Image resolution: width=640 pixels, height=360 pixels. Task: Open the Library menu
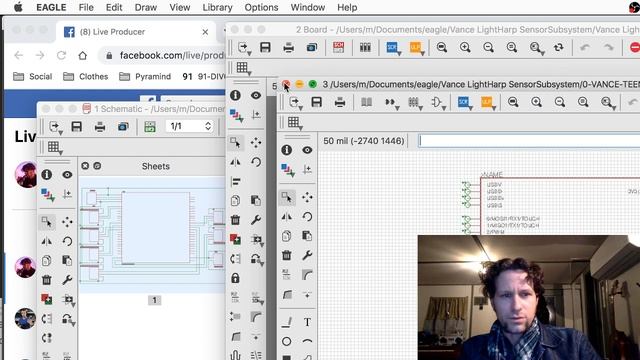pyautogui.click(x=217, y=7)
